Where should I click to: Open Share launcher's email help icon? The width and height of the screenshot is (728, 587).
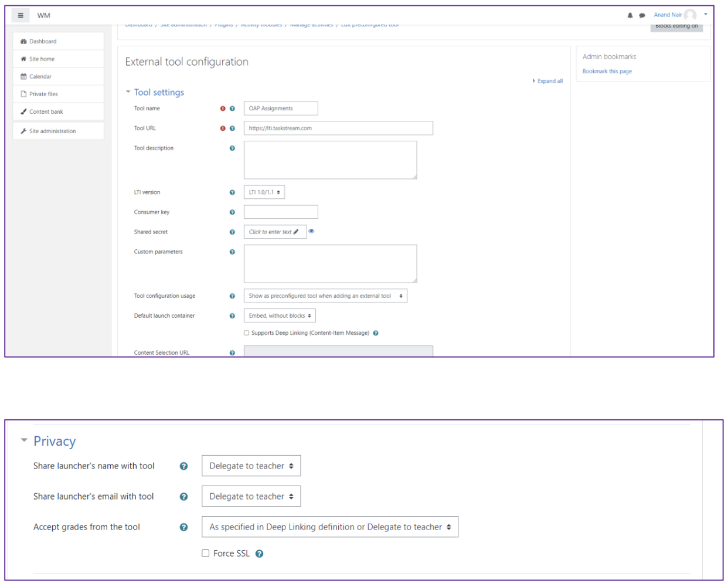183,497
